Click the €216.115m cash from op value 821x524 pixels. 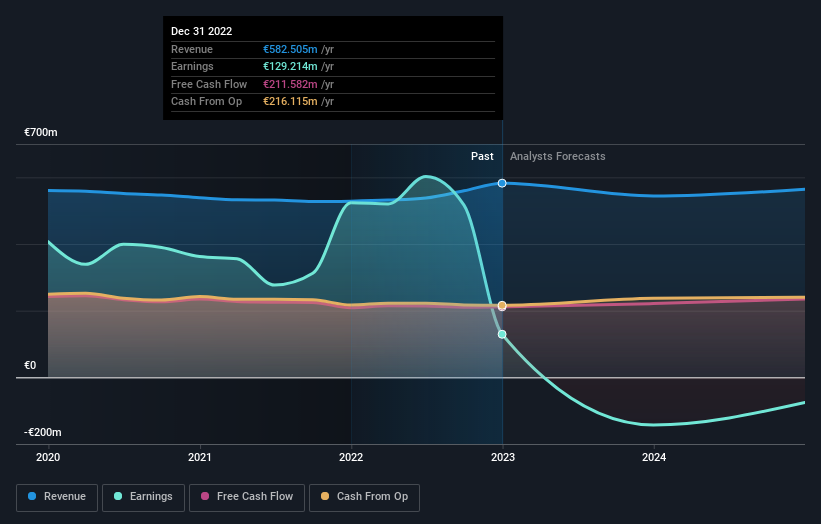click(290, 102)
